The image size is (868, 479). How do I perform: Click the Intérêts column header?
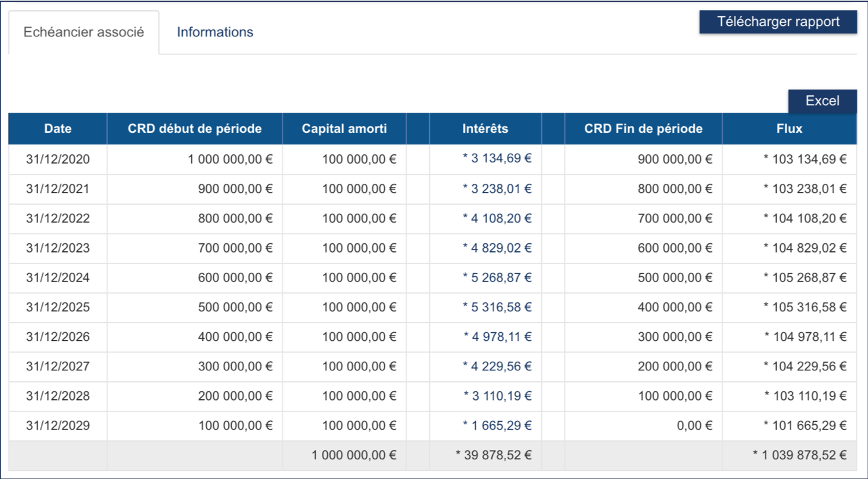pos(485,129)
